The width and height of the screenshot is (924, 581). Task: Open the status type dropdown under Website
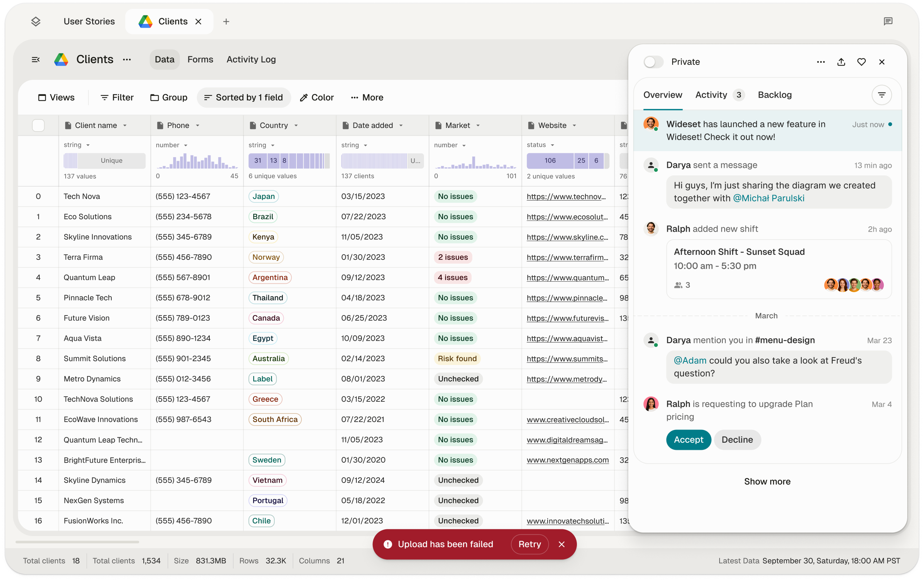pyautogui.click(x=552, y=145)
